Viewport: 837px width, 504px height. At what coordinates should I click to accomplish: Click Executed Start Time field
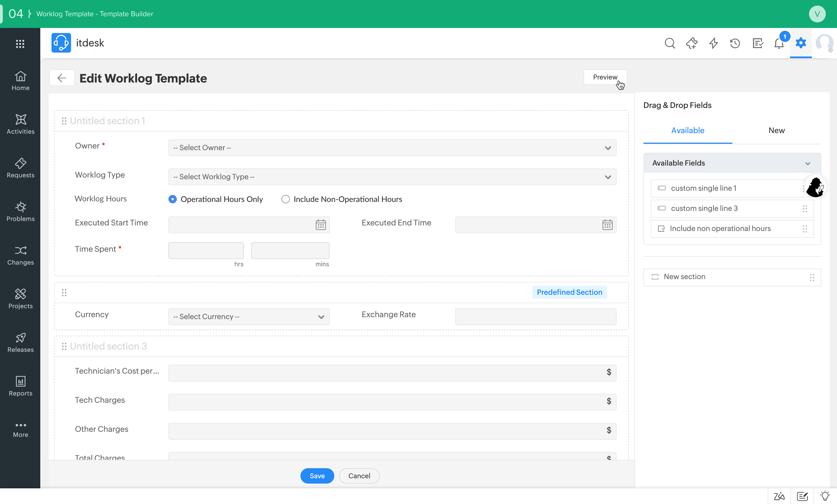249,225
